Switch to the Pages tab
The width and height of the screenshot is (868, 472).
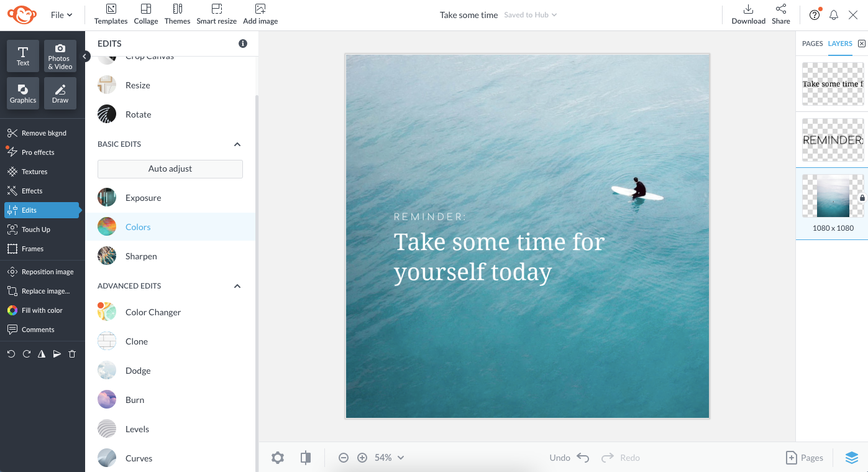coord(812,44)
